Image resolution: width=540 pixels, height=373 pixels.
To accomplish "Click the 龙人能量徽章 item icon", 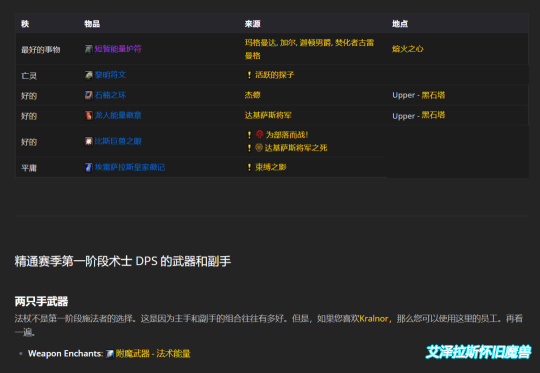I will (89, 115).
